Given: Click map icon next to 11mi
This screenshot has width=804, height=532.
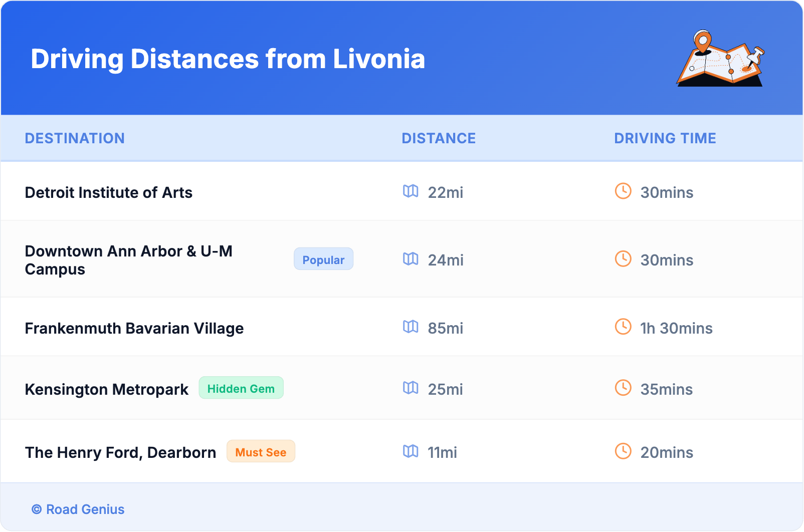Looking at the screenshot, I should pyautogui.click(x=411, y=451).
